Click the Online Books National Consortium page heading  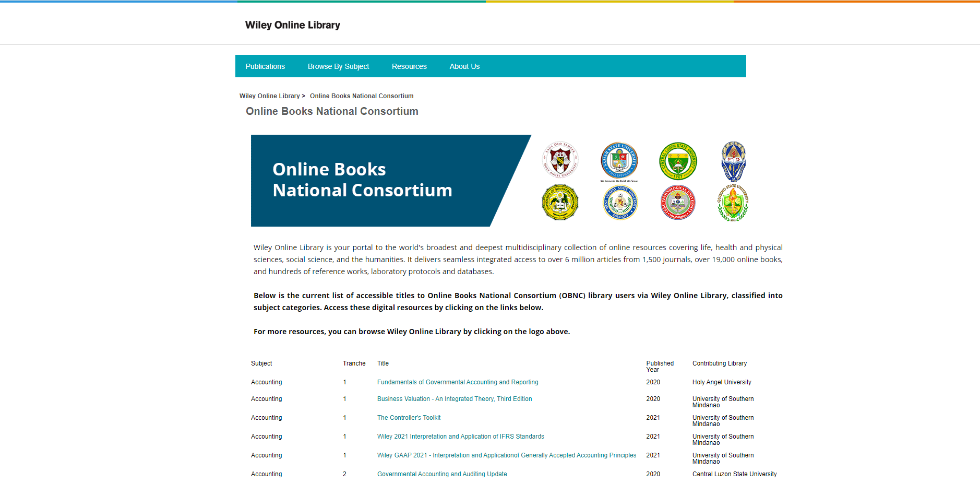pos(332,111)
